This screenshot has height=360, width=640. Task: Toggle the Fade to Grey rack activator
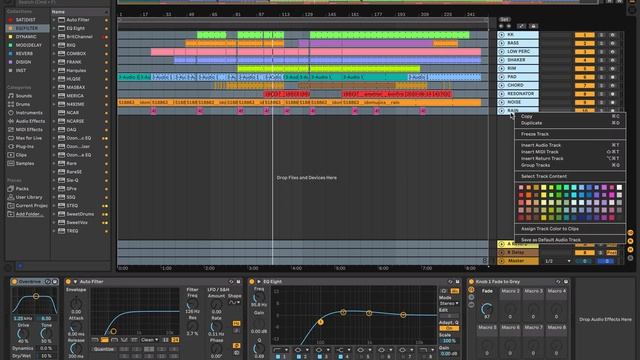pos(471,282)
